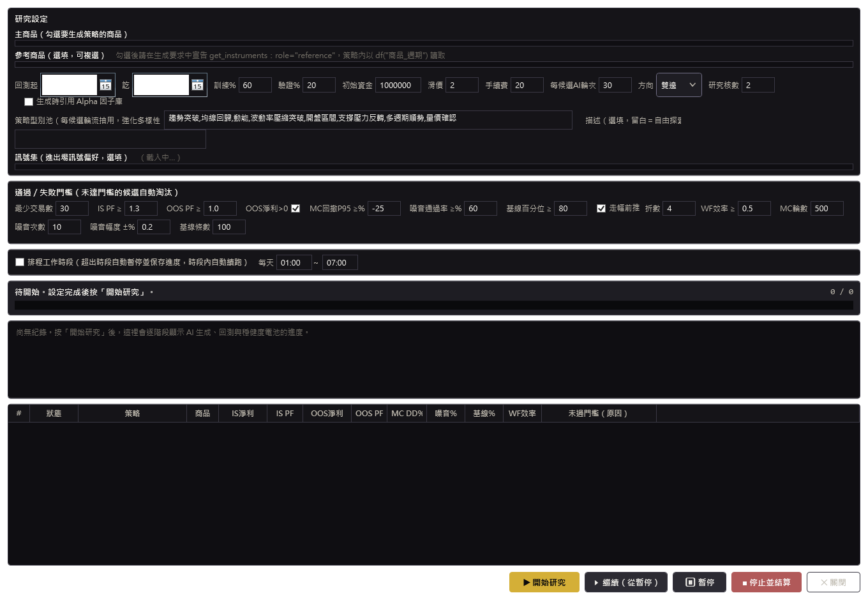Click the 噪音次數 field showing 10

tap(64, 227)
